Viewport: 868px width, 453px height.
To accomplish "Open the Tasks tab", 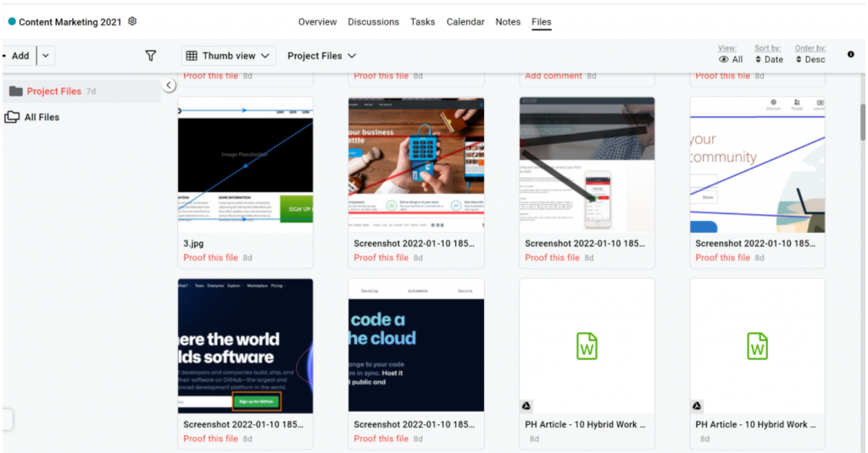I will click(422, 21).
